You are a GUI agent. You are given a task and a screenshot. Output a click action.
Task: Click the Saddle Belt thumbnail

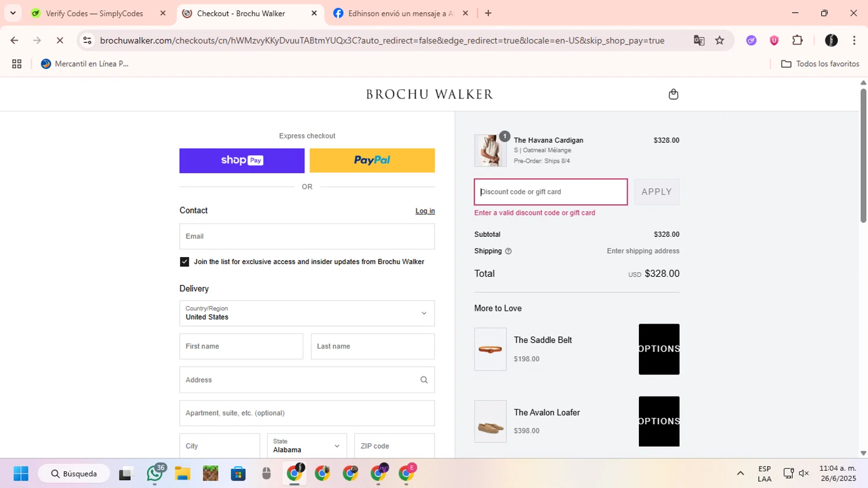(490, 349)
